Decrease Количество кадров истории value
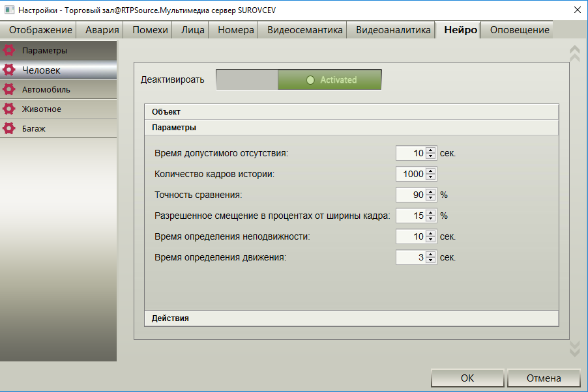 (x=430, y=177)
